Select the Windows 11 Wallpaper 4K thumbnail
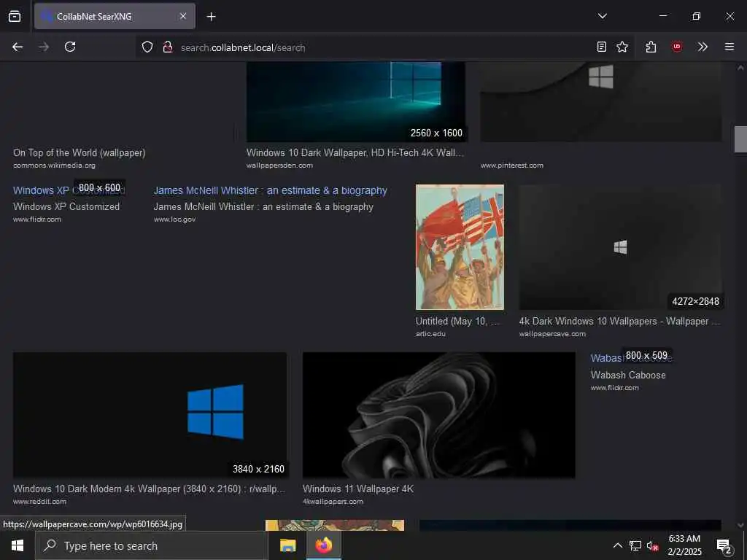Image resolution: width=747 pixels, height=560 pixels. pyautogui.click(x=438, y=415)
